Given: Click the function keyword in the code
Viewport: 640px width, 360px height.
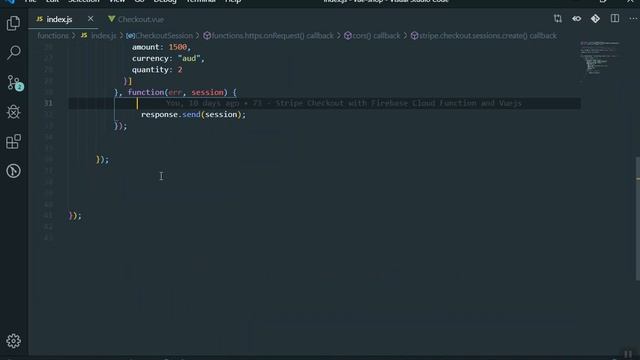Looking at the screenshot, I should 146,92.
